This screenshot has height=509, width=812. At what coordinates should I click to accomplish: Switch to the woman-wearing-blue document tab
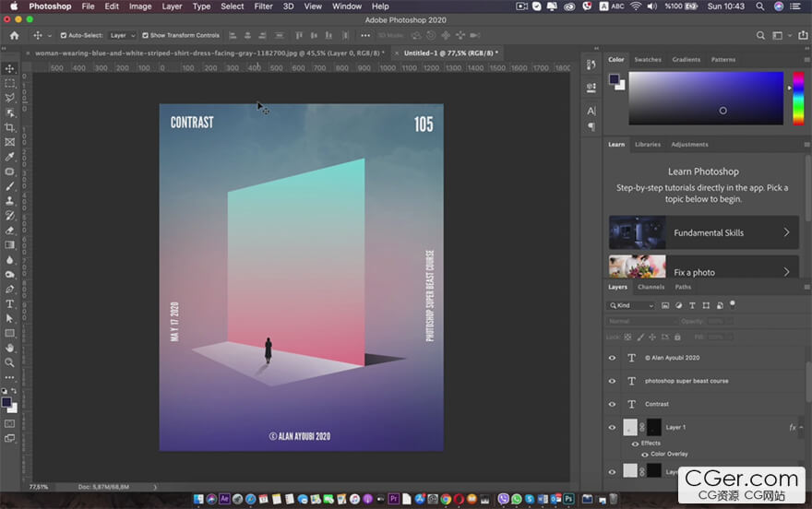click(x=209, y=53)
